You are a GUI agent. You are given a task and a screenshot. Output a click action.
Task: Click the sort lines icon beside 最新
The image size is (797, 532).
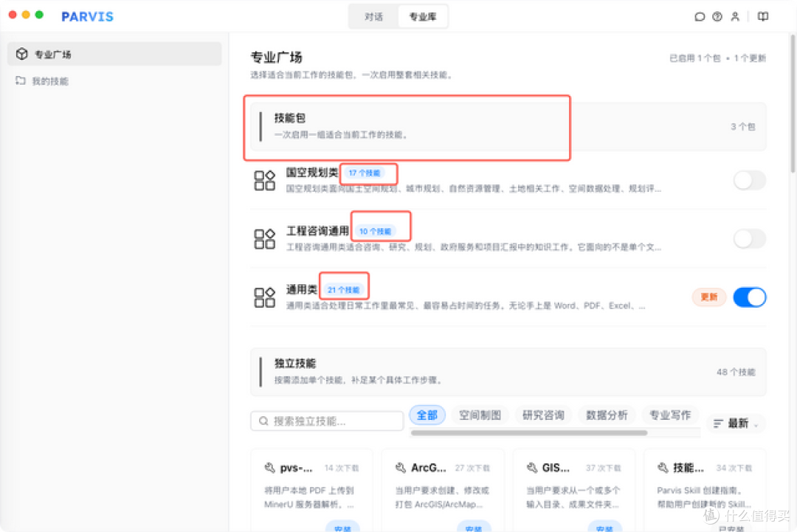pyautogui.click(x=718, y=424)
